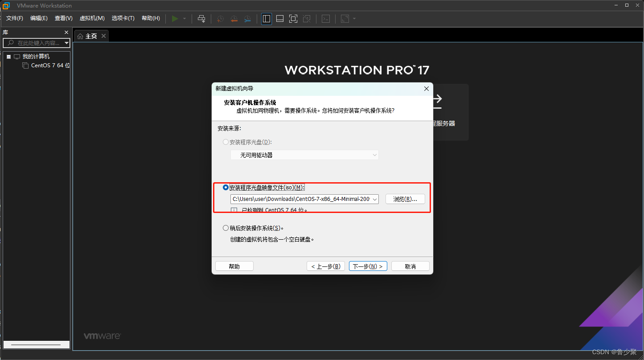Expand the ISO path dropdown arrow

coord(375,199)
